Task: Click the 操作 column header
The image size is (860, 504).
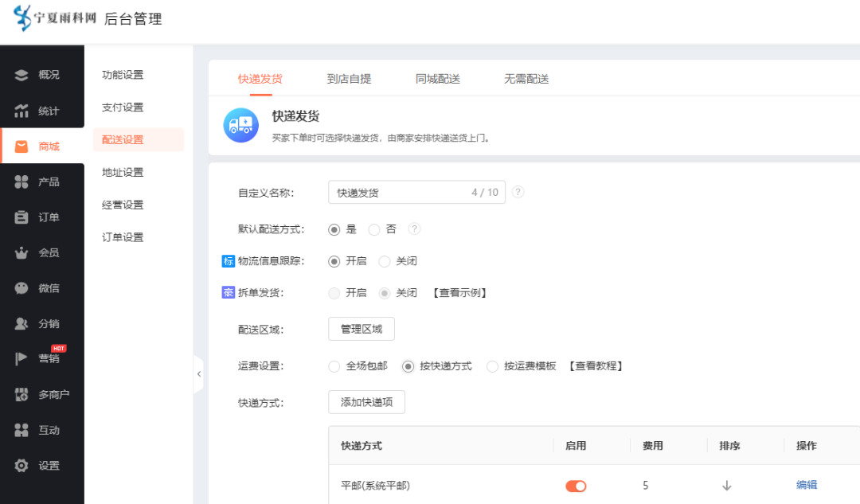Action: click(807, 446)
